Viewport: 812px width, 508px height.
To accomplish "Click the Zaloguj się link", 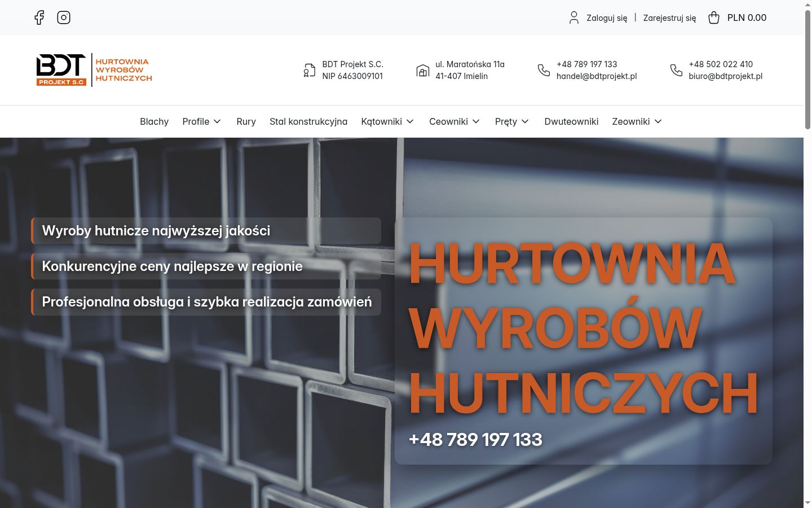I will pos(607,18).
